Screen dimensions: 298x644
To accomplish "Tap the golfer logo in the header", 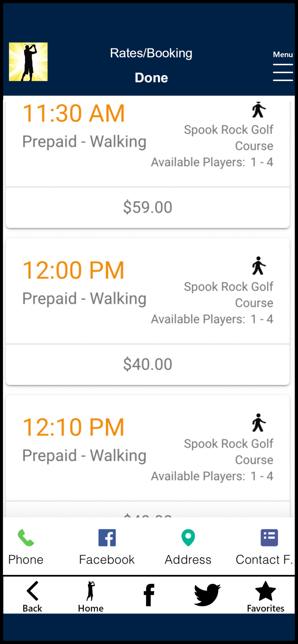I will tap(28, 61).
